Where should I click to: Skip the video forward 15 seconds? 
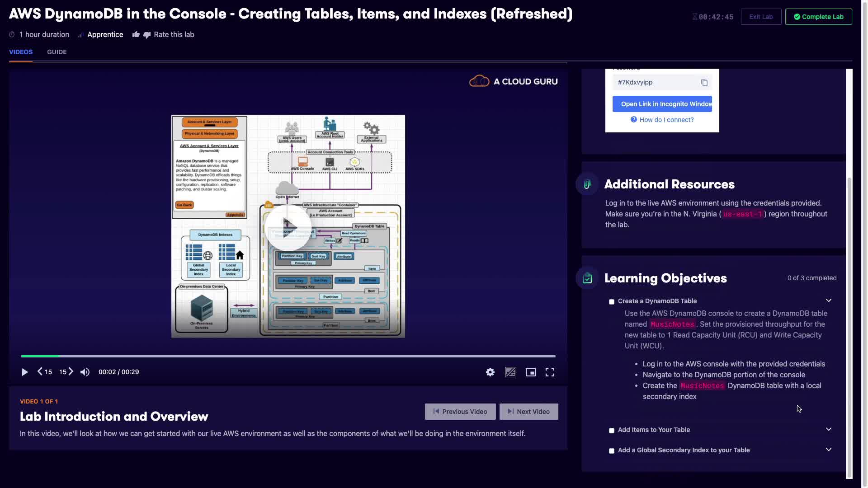pos(66,372)
